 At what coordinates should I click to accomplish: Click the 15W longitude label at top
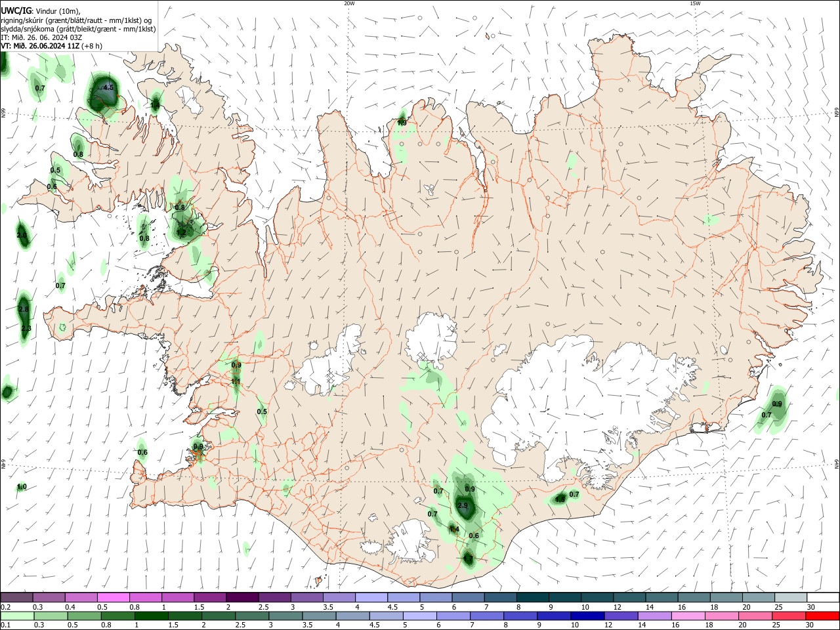pyautogui.click(x=695, y=3)
